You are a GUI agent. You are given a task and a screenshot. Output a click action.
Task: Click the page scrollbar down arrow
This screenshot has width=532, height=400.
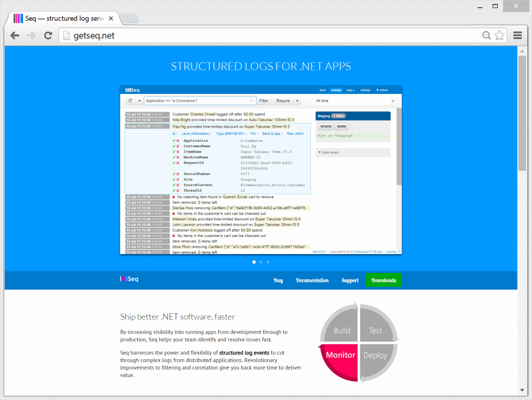click(522, 390)
